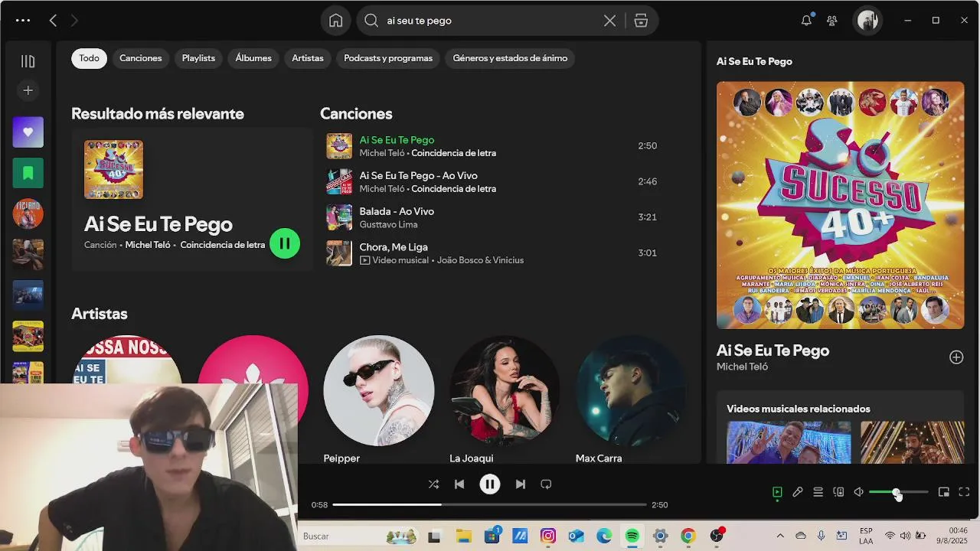The height and width of the screenshot is (551, 980).
Task: Open the Browse icon beside search
Action: click(641, 21)
